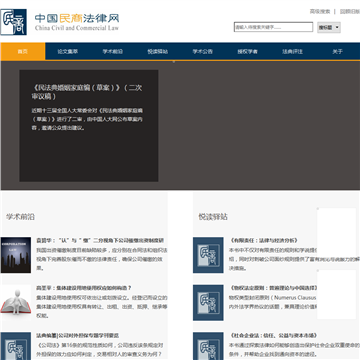Click the banner summary about 十三届全国人大常委会
The height and width of the screenshot is (360, 360).
(x=87, y=119)
